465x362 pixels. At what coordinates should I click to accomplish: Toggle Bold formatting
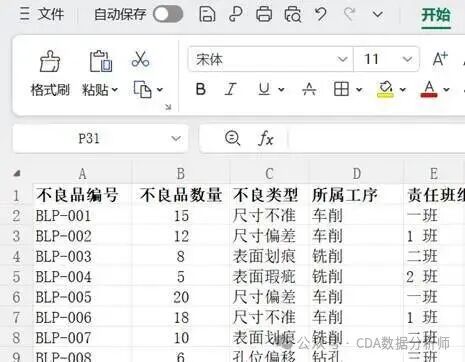(x=201, y=89)
